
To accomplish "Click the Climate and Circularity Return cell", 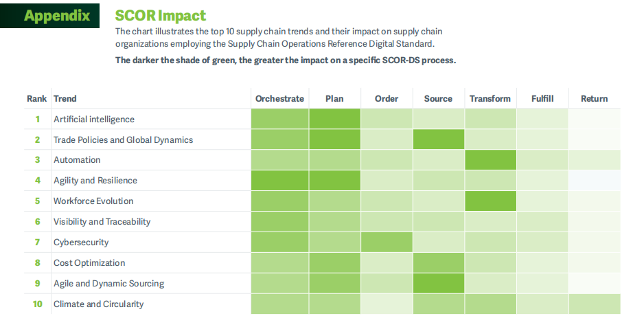I will click(x=594, y=304).
